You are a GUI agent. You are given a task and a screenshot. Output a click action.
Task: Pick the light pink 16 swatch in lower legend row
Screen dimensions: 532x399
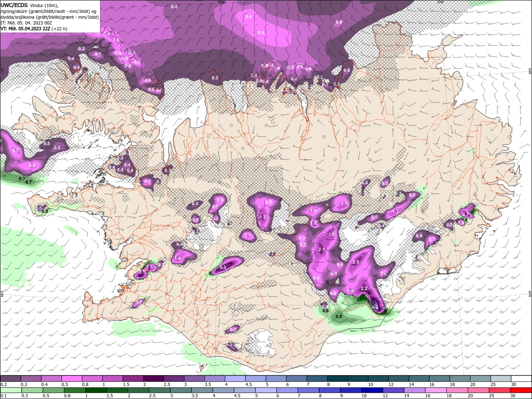click(436, 390)
